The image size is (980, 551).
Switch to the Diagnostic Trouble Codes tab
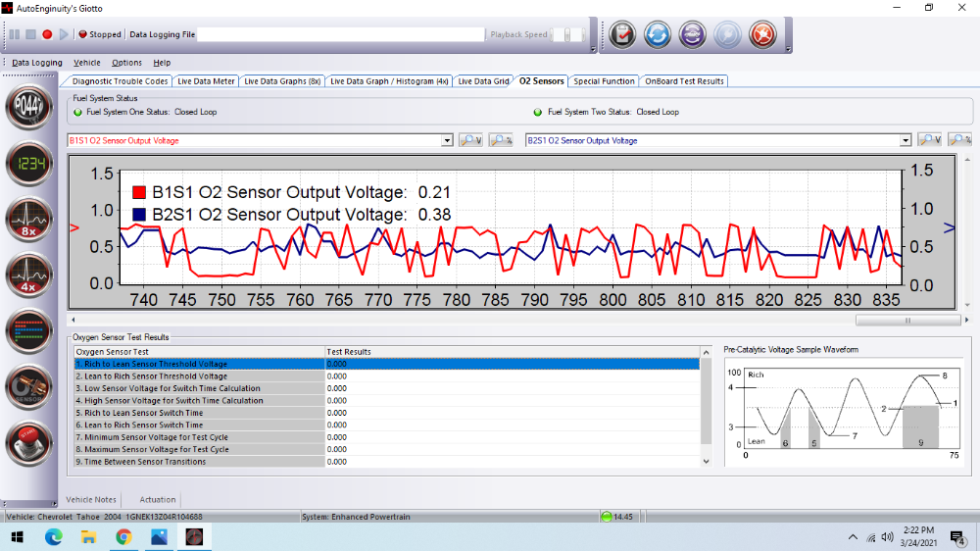click(120, 81)
